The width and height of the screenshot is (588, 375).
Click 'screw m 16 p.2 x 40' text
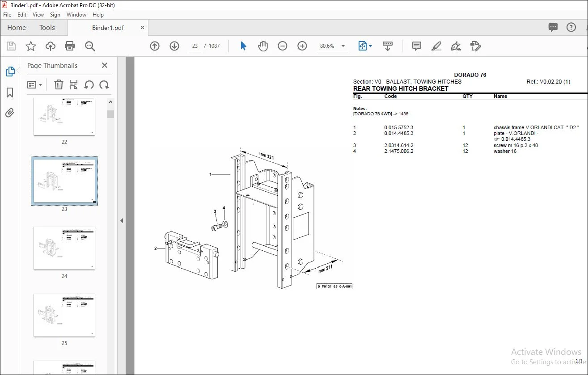click(516, 145)
